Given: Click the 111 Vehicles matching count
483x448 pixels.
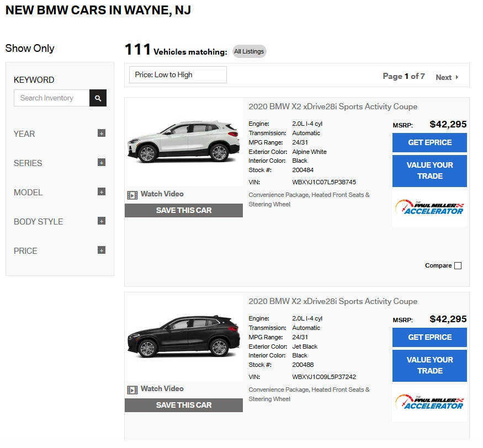Looking at the screenshot, I should (176, 50).
